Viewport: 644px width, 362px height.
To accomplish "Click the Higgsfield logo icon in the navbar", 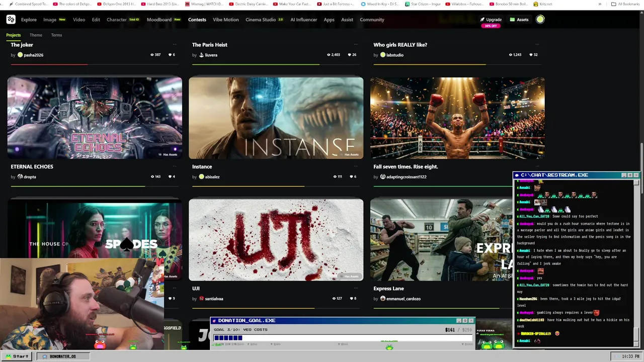I will pyautogui.click(x=11, y=20).
